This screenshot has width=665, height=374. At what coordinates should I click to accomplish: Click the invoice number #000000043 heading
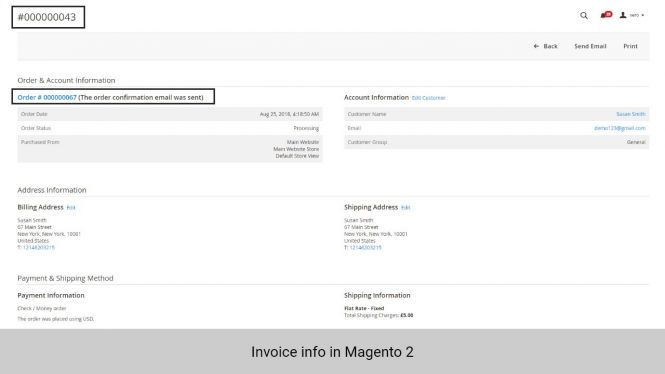[47, 17]
